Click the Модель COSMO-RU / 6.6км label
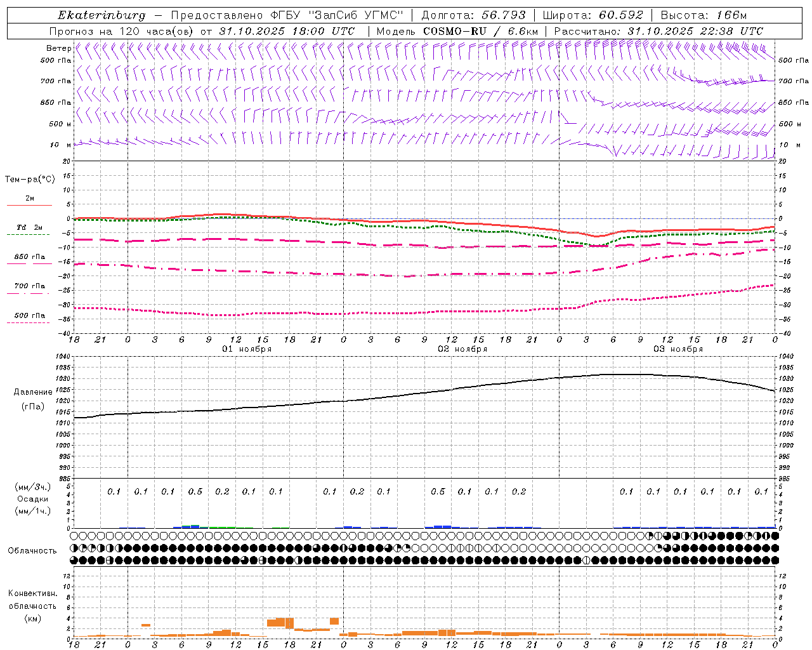This screenshot has width=812, height=650. tap(457, 31)
